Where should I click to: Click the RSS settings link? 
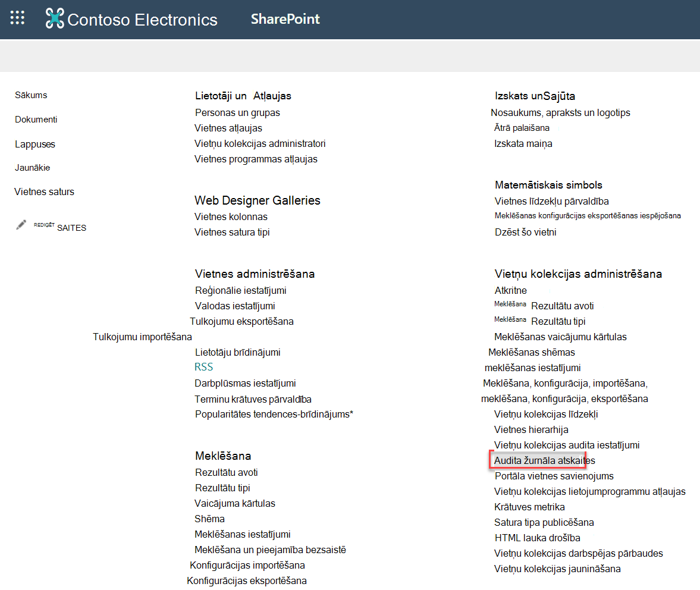click(203, 367)
